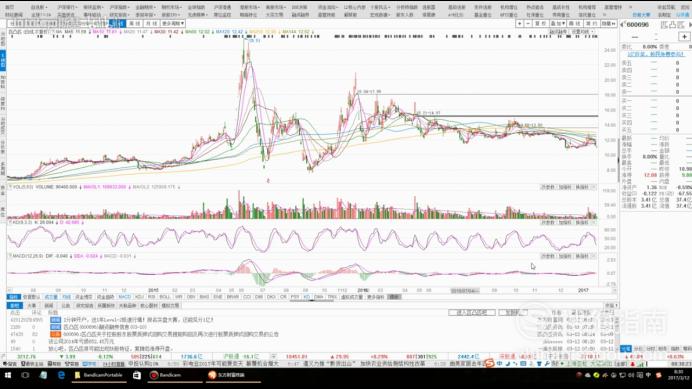Open the 1分钟开户 promotional news row
692x389 pixels.
click(138, 320)
